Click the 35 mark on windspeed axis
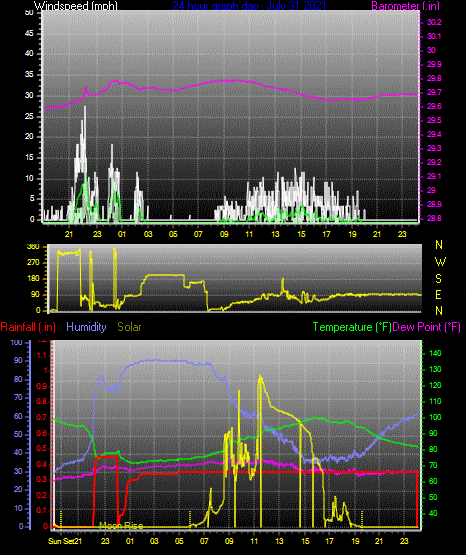Viewport: 466px width, 555px height. click(29, 75)
